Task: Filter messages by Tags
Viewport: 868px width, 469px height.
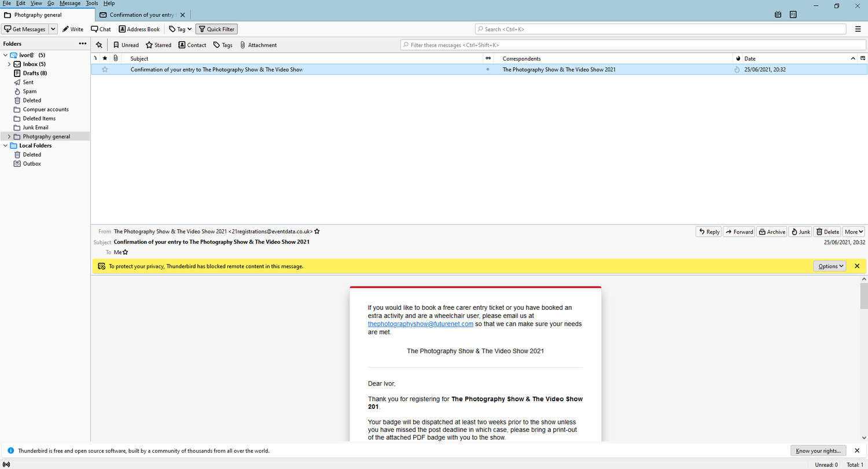Action: [223, 45]
